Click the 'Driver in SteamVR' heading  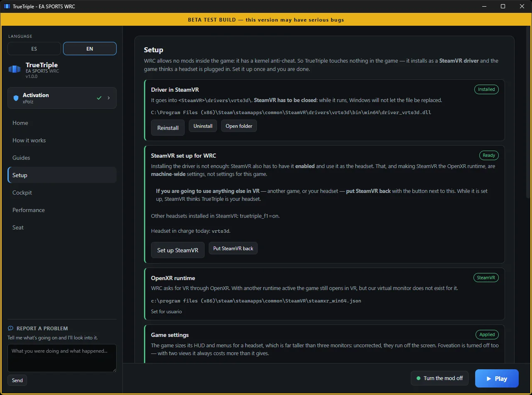click(176, 90)
